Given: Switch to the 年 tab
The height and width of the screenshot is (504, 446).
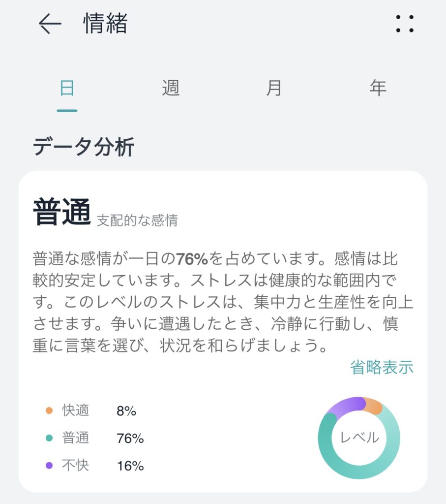Looking at the screenshot, I should pos(378,88).
